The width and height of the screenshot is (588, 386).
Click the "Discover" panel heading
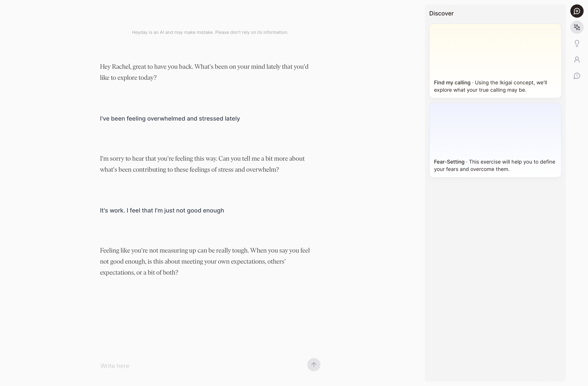pyautogui.click(x=441, y=14)
